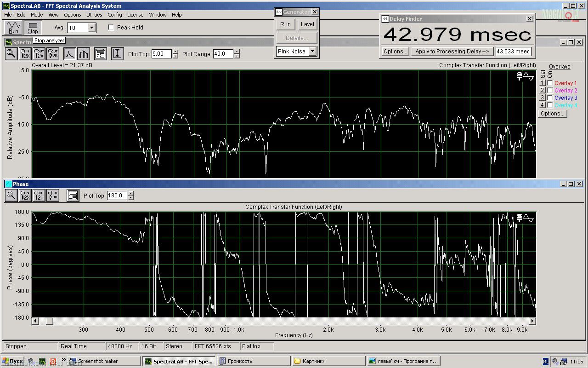Screen dimensions: 588x368
Task: Enable the Peak Hold checkbox
Action: [x=111, y=28]
